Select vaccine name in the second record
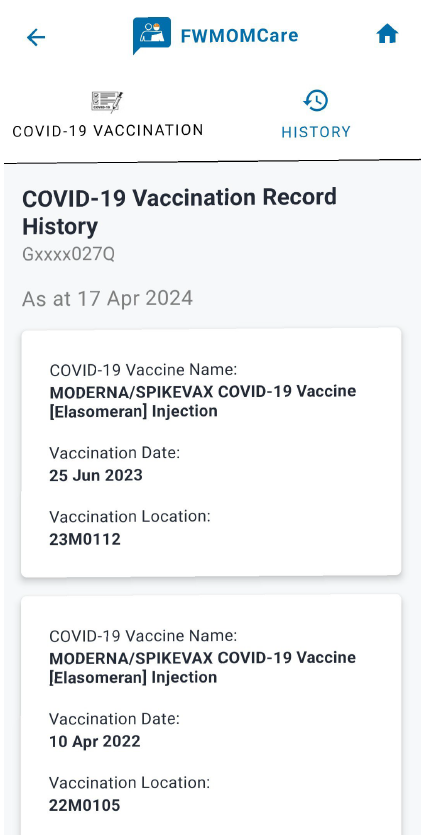 tap(203, 667)
